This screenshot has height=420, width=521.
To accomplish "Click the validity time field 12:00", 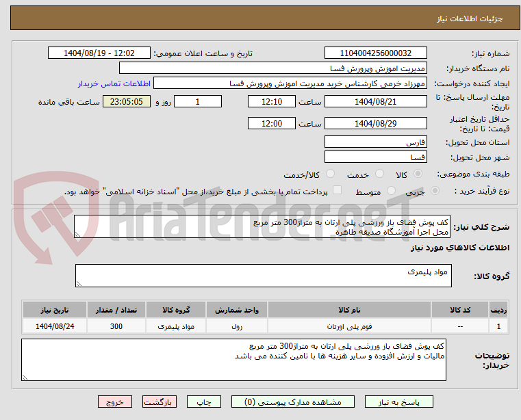I will (272, 123).
